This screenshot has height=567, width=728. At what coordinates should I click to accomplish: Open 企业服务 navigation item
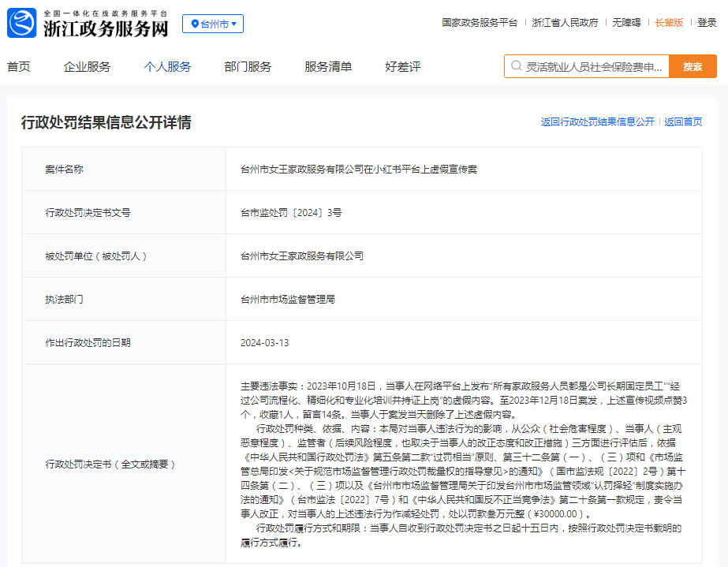[x=88, y=66]
